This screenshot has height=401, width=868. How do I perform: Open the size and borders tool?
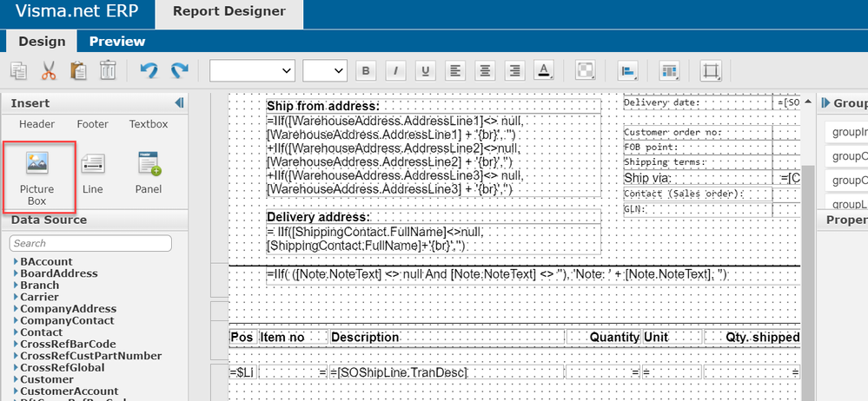[711, 71]
